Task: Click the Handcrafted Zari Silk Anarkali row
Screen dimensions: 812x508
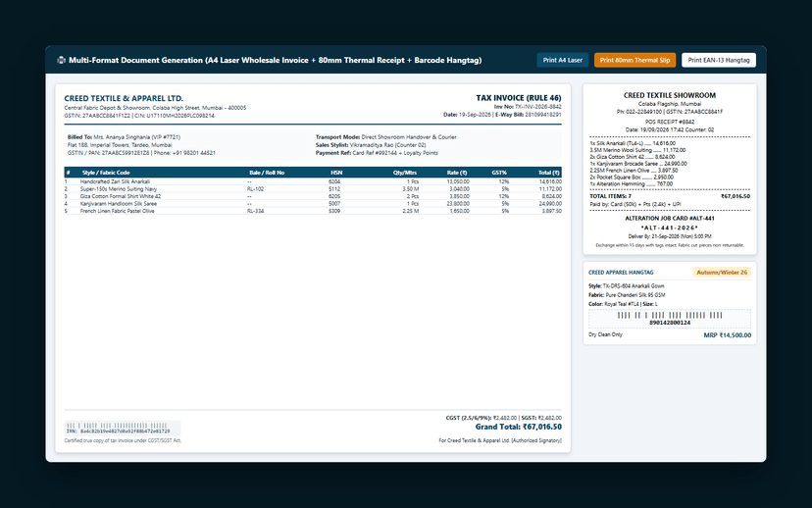Action: (313, 181)
